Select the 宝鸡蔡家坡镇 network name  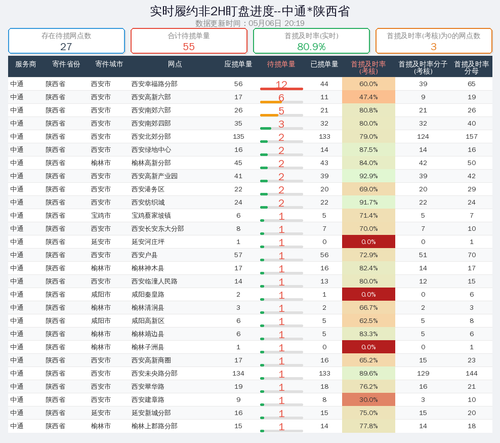(x=151, y=216)
